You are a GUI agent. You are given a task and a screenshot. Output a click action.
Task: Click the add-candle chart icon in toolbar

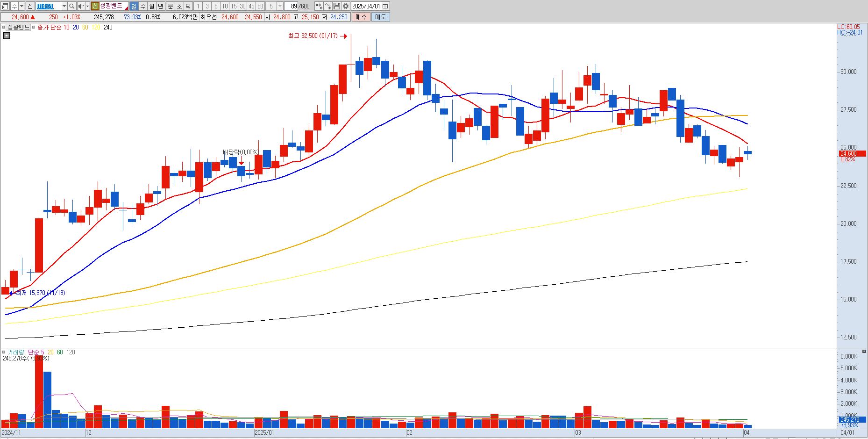pyautogui.click(x=319, y=6)
